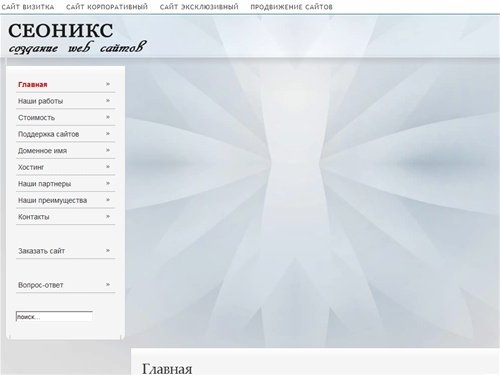Screen dimensions: 500x375
Task: Click the arrow next to Главная
Action: 108,84
